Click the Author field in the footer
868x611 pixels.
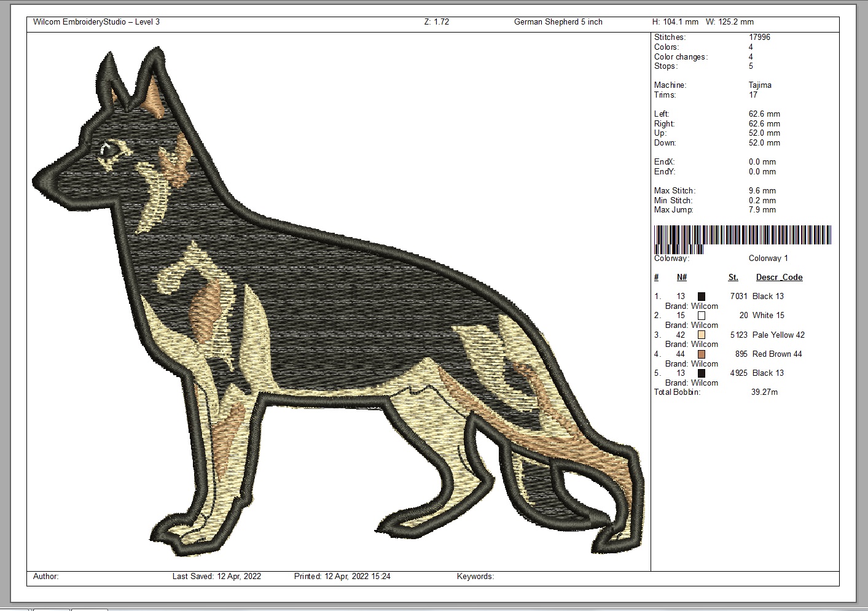click(46, 577)
